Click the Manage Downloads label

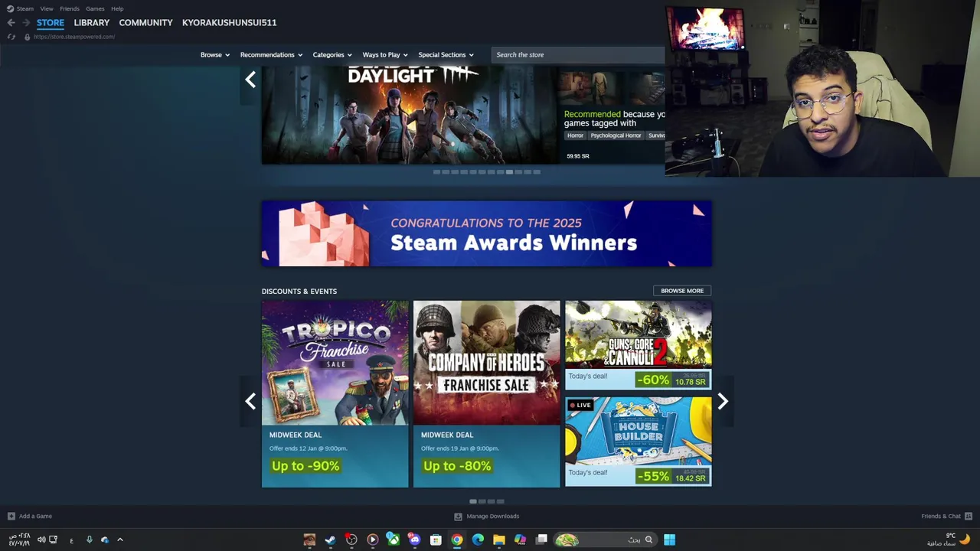click(x=492, y=516)
